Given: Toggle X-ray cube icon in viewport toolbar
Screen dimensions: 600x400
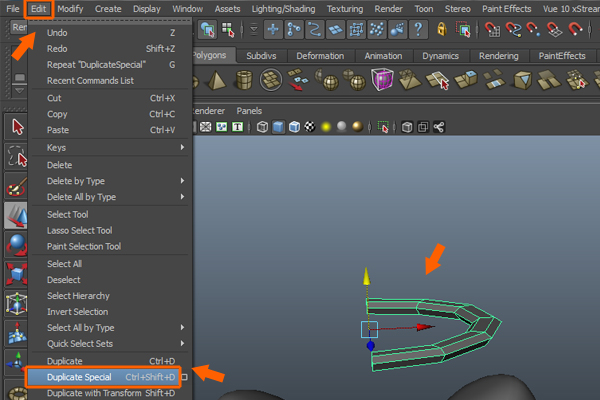Looking at the screenshot, I should [407, 127].
